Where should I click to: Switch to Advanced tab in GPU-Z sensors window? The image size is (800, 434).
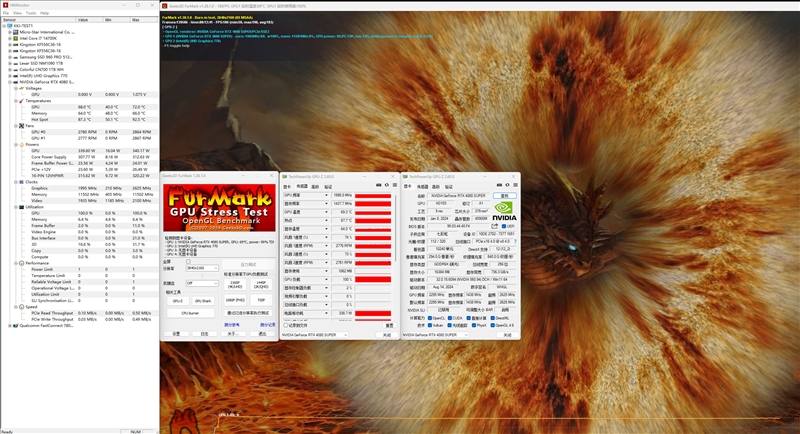pos(315,187)
